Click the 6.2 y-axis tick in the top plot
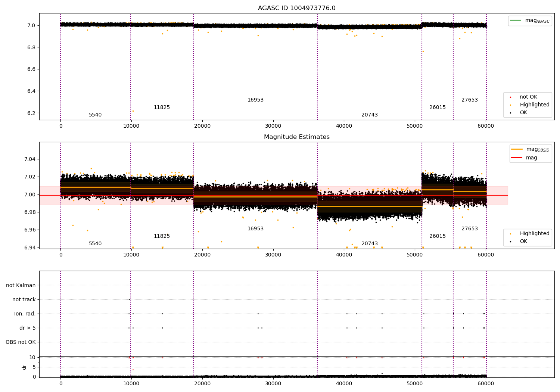Screen dimensions: 560x392 pos(31,113)
